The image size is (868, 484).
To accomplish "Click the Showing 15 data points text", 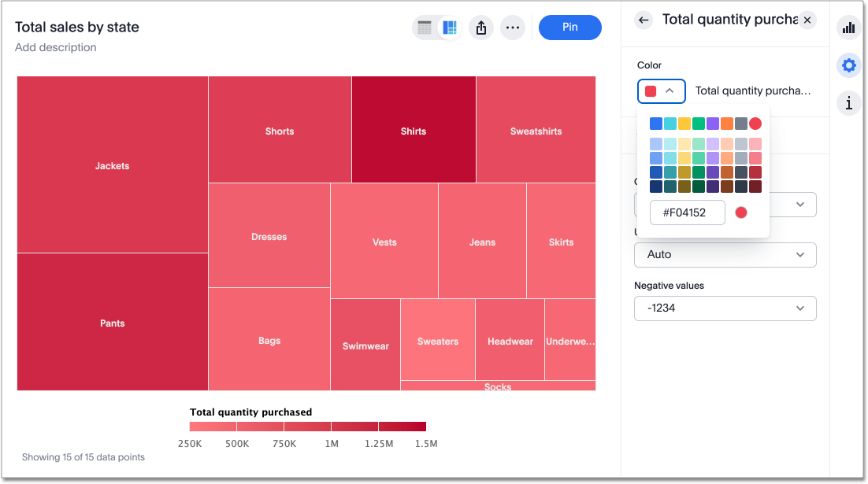I will click(x=83, y=457).
